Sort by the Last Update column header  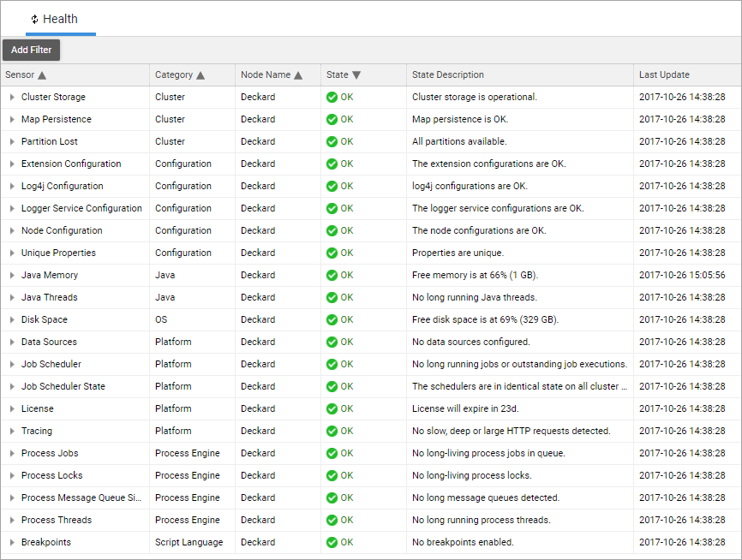point(664,74)
